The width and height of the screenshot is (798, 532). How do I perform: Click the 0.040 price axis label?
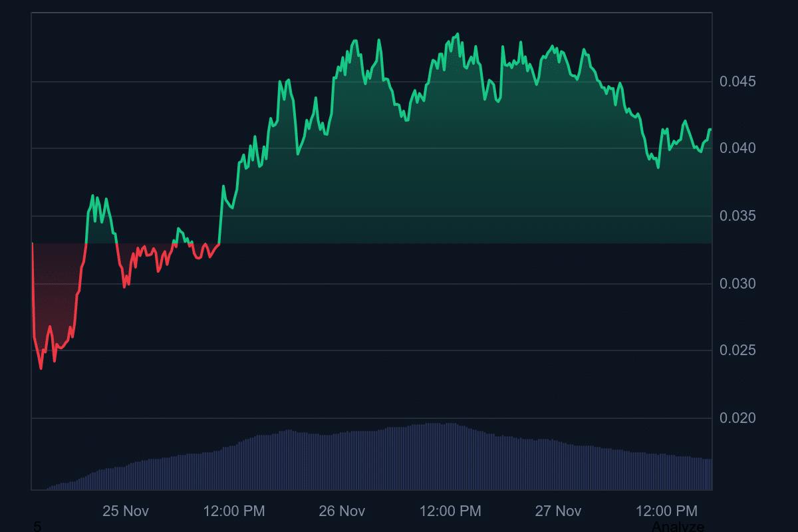point(737,148)
